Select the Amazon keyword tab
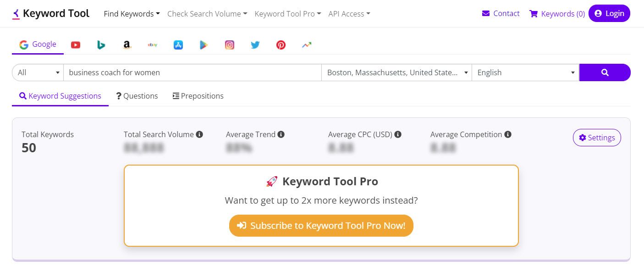Screen dimensions: 644x266 pos(127,45)
